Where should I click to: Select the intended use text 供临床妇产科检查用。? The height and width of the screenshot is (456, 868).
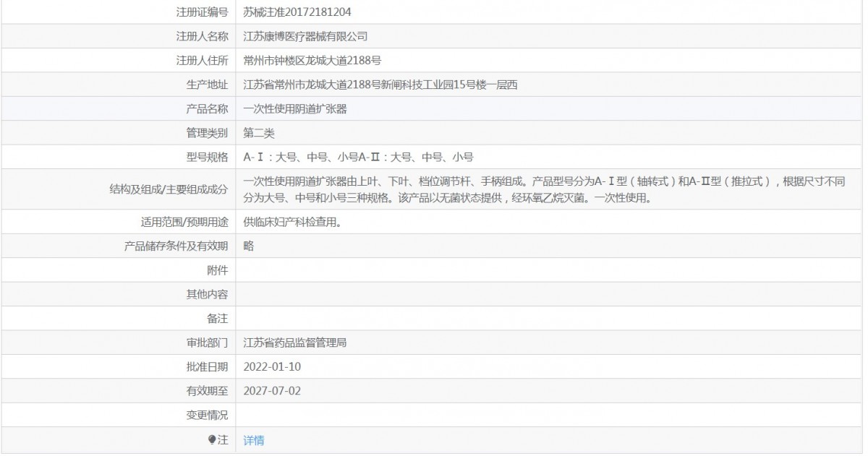click(x=293, y=222)
